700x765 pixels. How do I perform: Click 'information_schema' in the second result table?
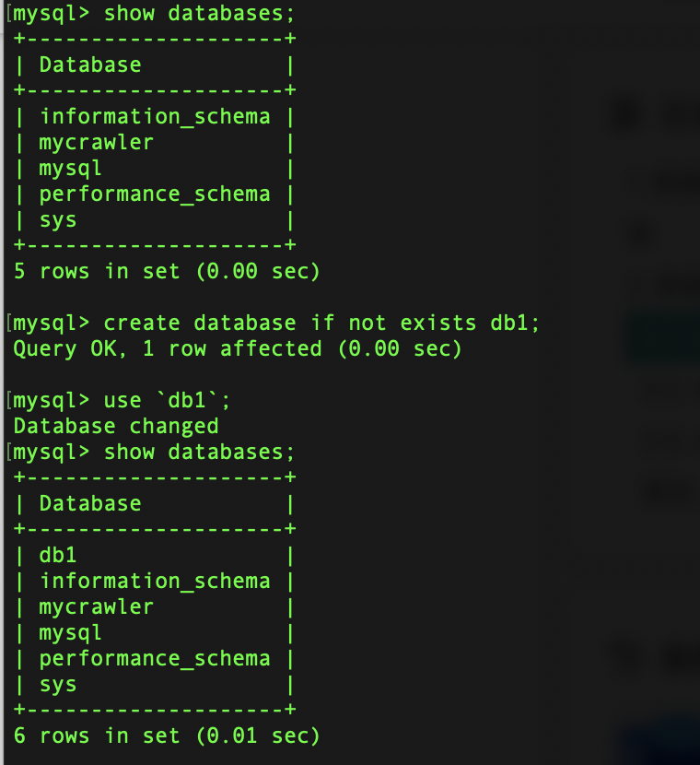(155, 581)
